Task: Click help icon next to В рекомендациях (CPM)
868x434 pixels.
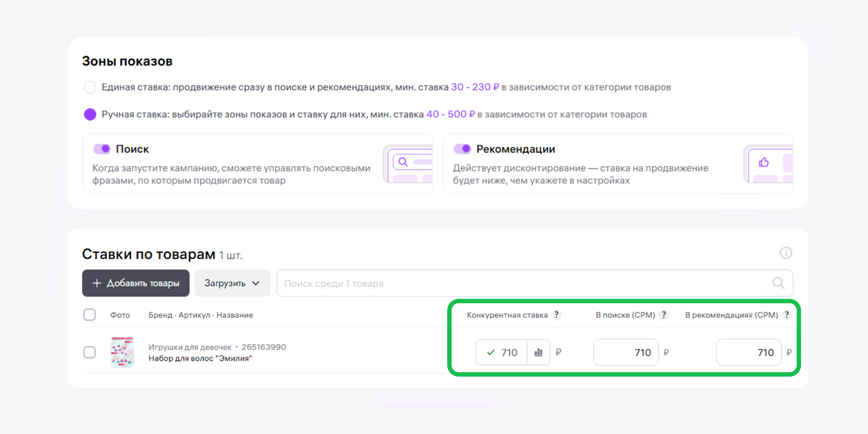Action: pos(786,315)
